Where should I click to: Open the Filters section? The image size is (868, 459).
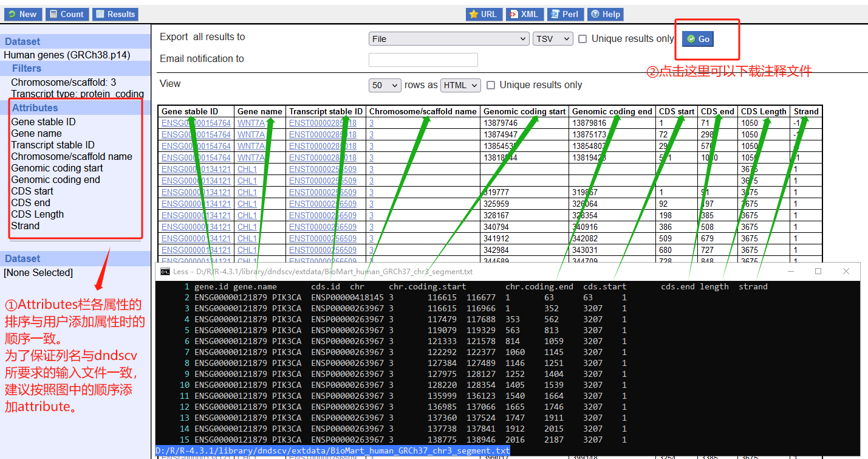pyautogui.click(x=27, y=68)
